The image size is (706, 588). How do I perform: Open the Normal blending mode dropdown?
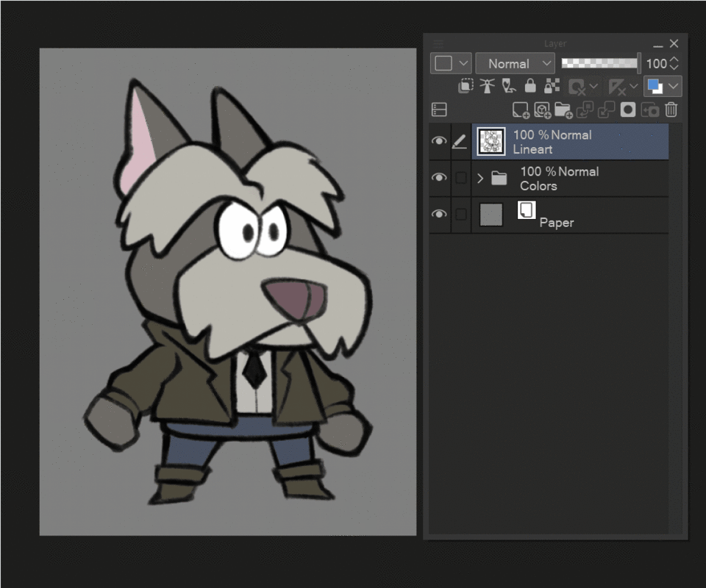(x=515, y=64)
